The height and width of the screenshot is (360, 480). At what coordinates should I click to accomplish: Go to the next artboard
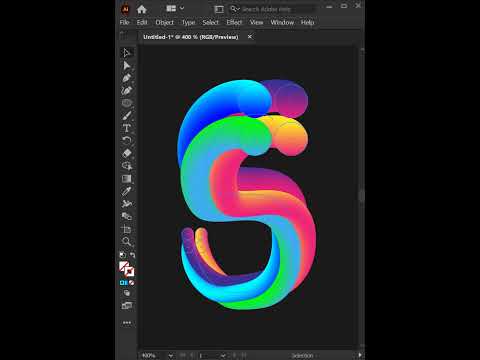(235, 356)
